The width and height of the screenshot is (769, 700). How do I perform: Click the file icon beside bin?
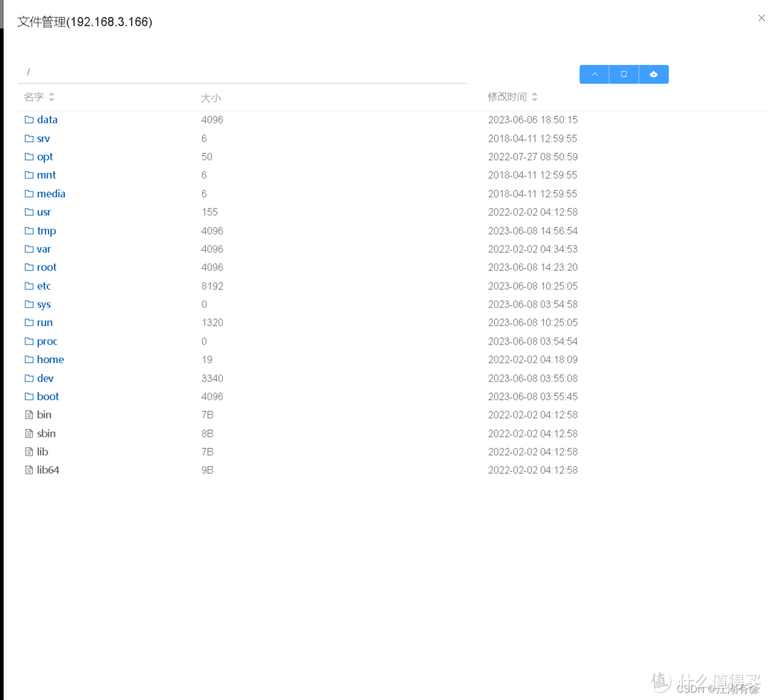coord(28,414)
